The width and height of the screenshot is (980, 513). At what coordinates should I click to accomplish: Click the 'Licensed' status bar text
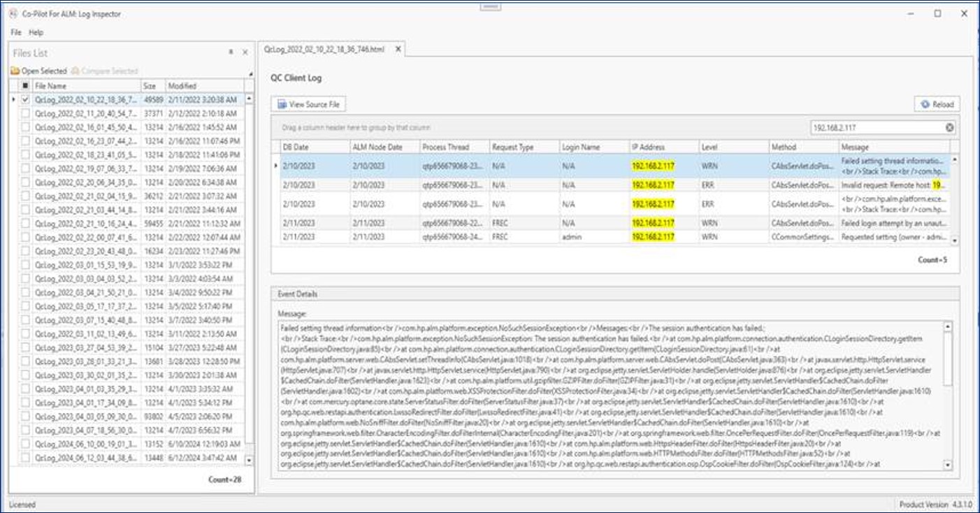coord(22,504)
